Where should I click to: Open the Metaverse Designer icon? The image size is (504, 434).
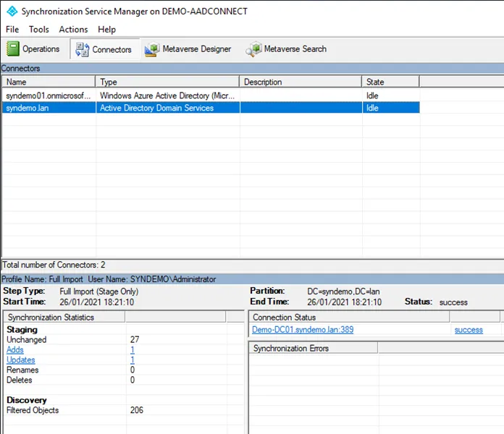click(x=152, y=49)
